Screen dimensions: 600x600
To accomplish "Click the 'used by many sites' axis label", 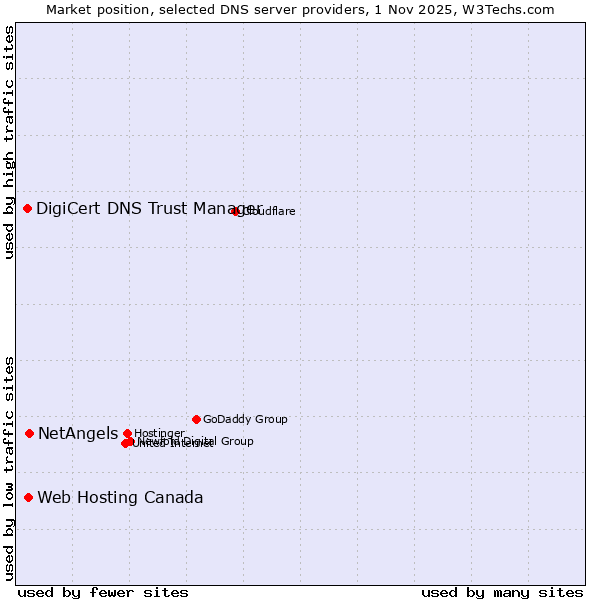I will pos(502,592).
